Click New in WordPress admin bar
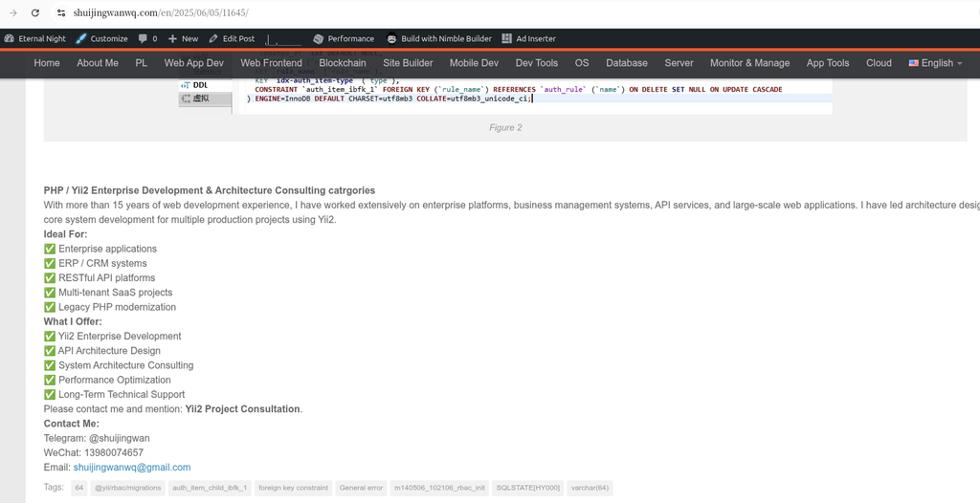Viewport: 980px width, 503px height. 183,39
